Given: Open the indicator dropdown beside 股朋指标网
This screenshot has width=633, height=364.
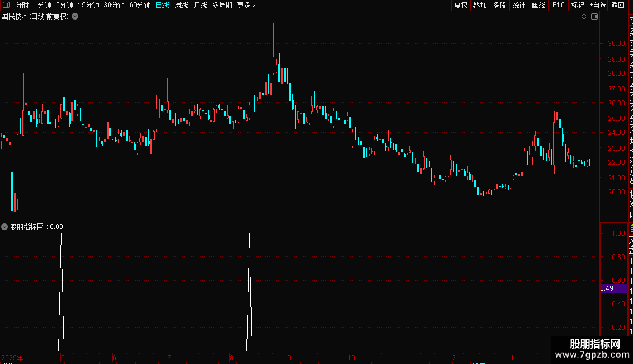Looking at the screenshot, I should point(4,227).
